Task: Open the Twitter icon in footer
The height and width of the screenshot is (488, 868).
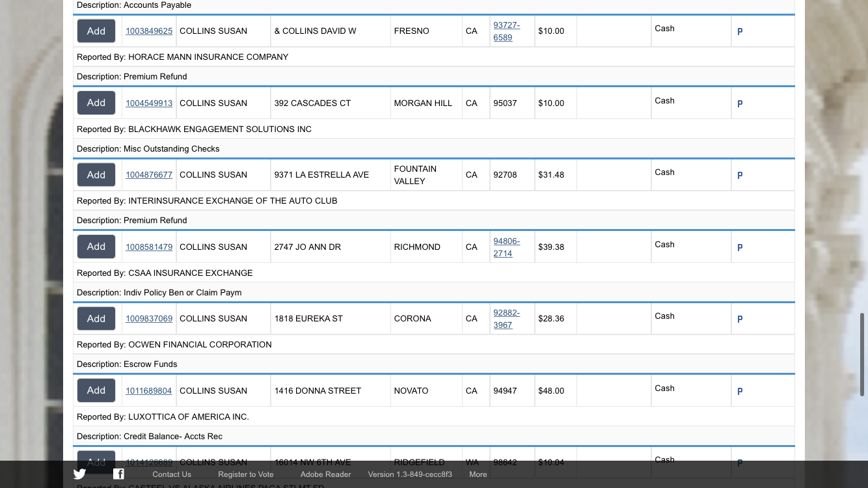Action: 79,474
